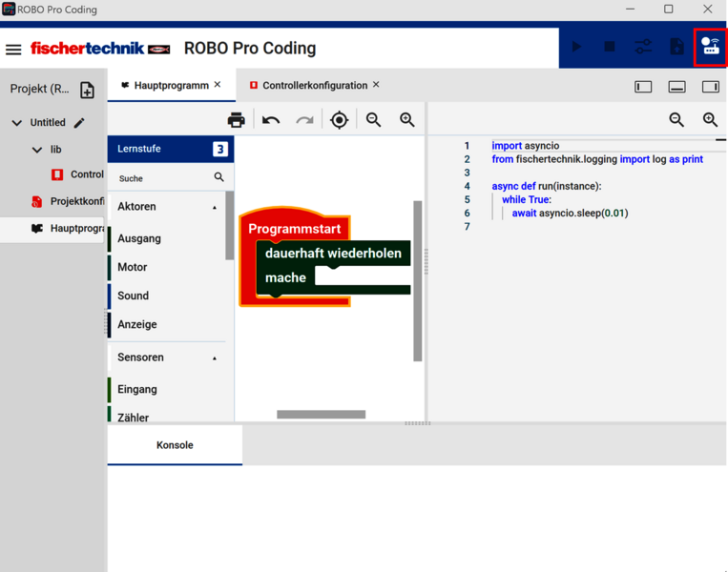
Task: Click the upload program file icon
Action: coord(676,47)
